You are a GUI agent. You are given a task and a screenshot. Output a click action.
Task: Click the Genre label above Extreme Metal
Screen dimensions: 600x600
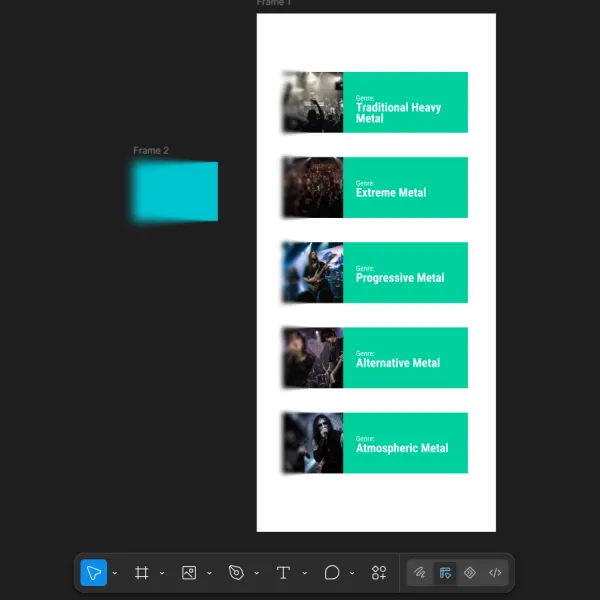tap(365, 183)
